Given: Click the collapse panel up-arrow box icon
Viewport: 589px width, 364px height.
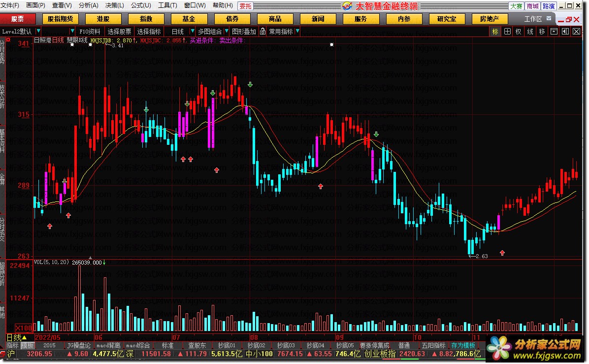Looking at the screenshot, I should pos(554,32).
